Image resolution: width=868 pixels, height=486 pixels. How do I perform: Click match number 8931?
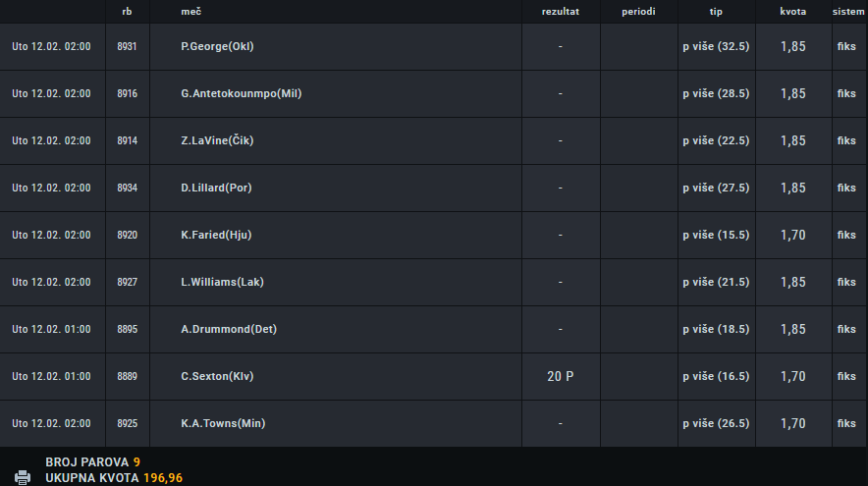[x=127, y=46]
